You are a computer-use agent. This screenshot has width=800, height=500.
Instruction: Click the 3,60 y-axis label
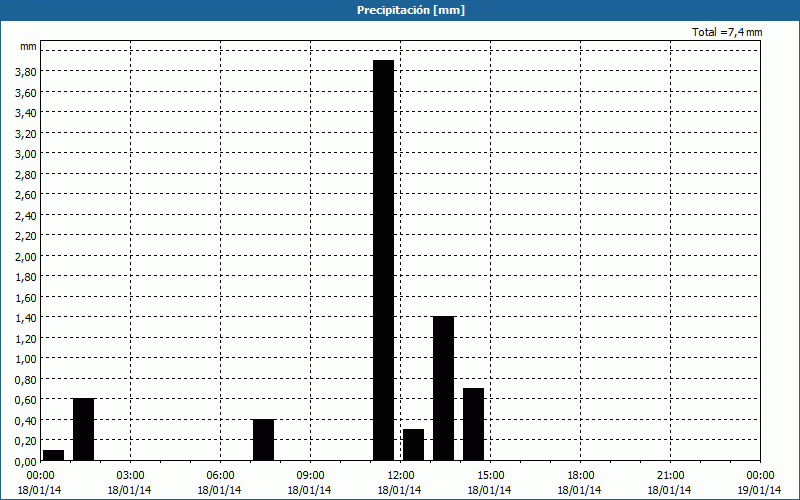tap(26, 92)
